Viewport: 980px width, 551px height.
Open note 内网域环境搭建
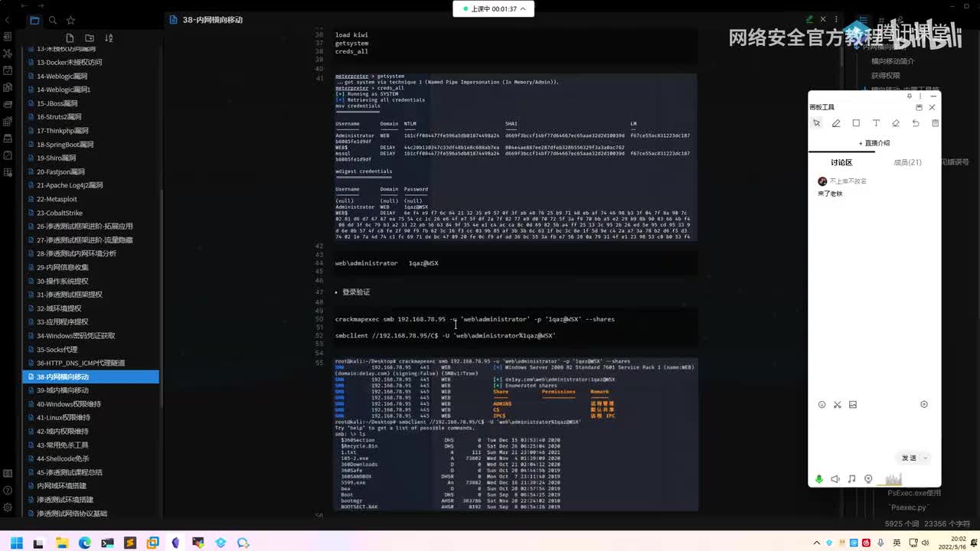coord(61,486)
